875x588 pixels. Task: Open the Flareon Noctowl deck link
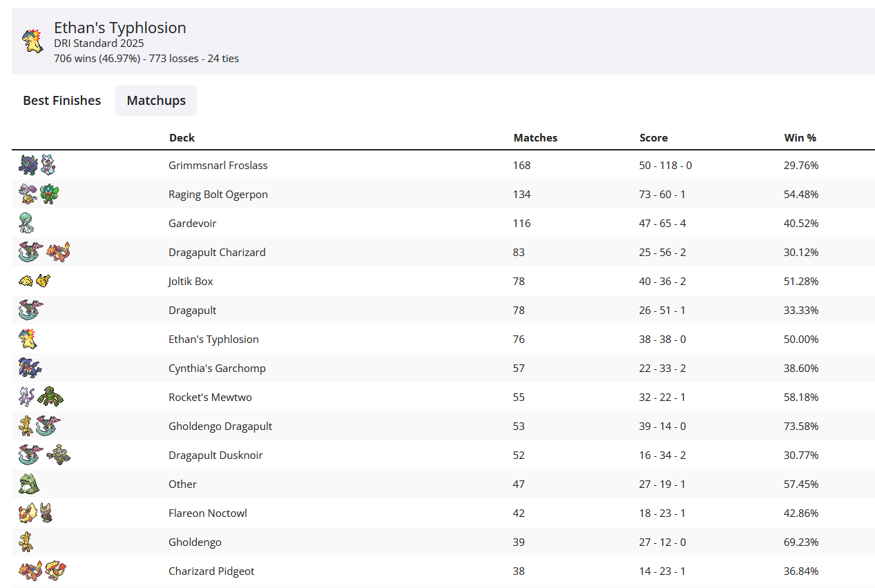pyautogui.click(x=208, y=513)
